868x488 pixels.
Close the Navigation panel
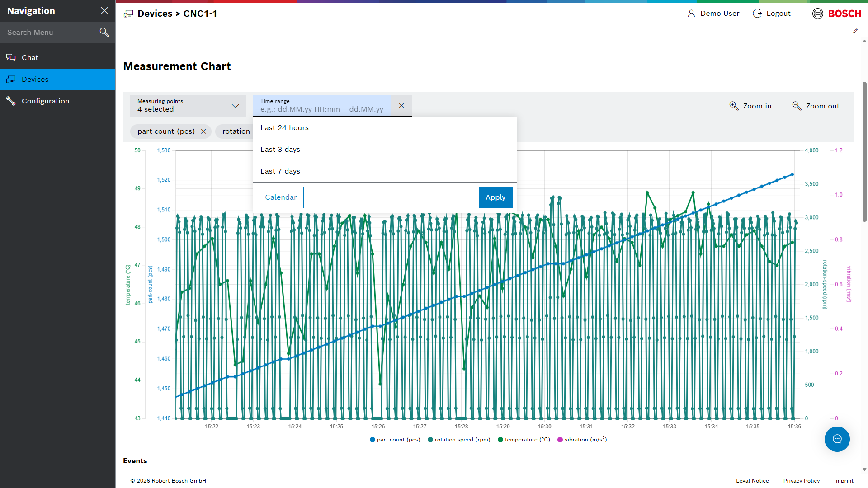(x=104, y=11)
